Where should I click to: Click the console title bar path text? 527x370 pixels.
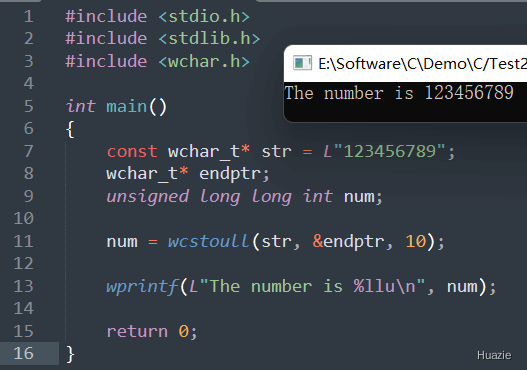[422, 64]
